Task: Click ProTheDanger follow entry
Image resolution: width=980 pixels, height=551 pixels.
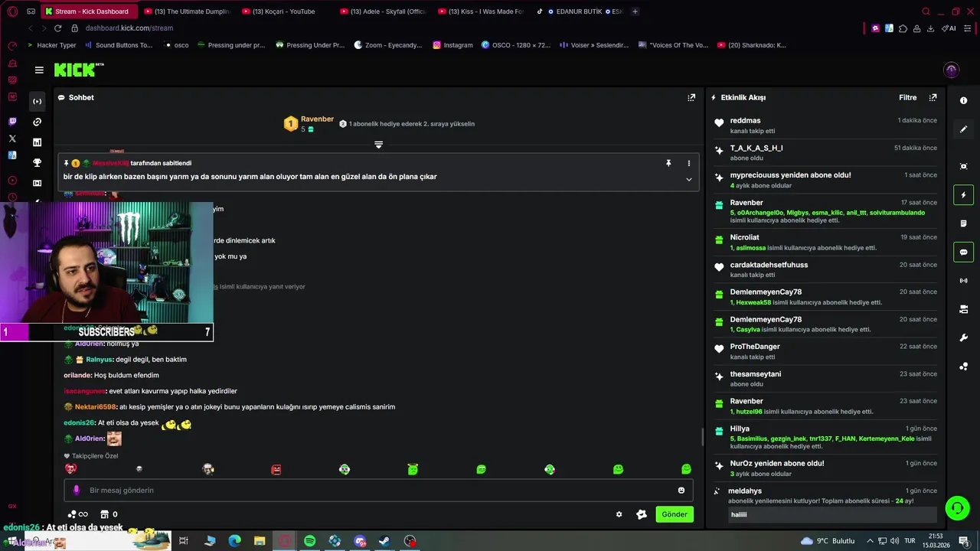Action: pos(825,351)
